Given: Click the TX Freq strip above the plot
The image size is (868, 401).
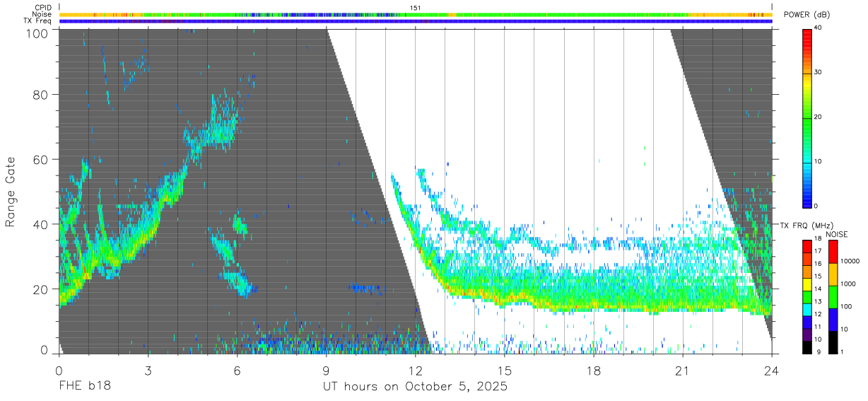Looking at the screenshot, I should tap(415, 21).
